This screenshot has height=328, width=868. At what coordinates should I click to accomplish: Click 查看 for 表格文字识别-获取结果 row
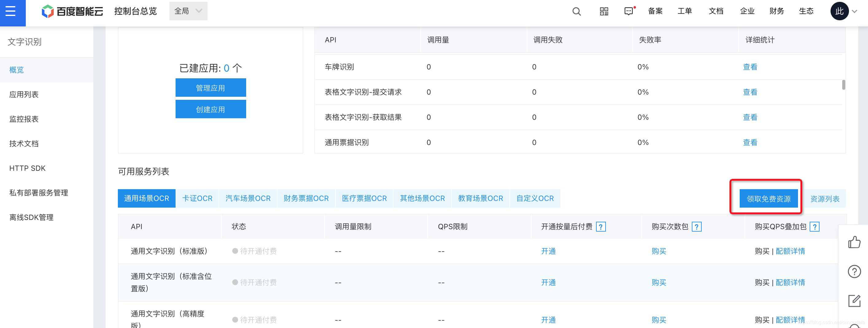pos(750,117)
